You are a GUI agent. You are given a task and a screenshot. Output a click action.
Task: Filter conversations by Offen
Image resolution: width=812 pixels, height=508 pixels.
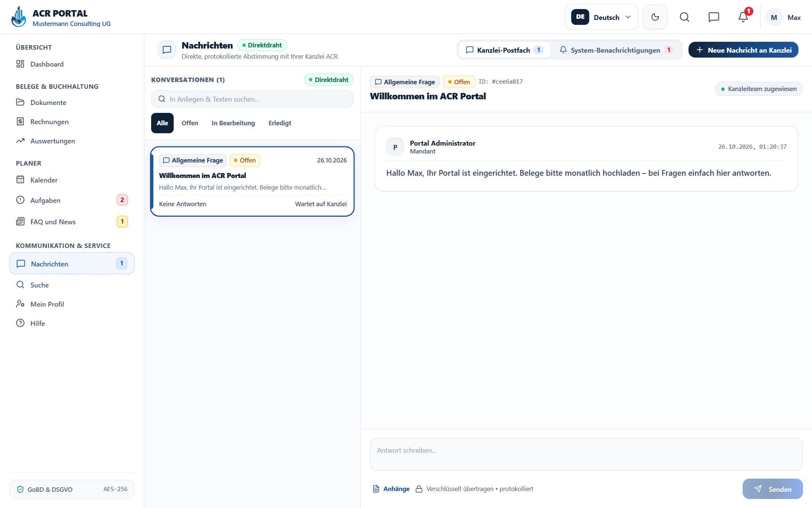pos(190,123)
